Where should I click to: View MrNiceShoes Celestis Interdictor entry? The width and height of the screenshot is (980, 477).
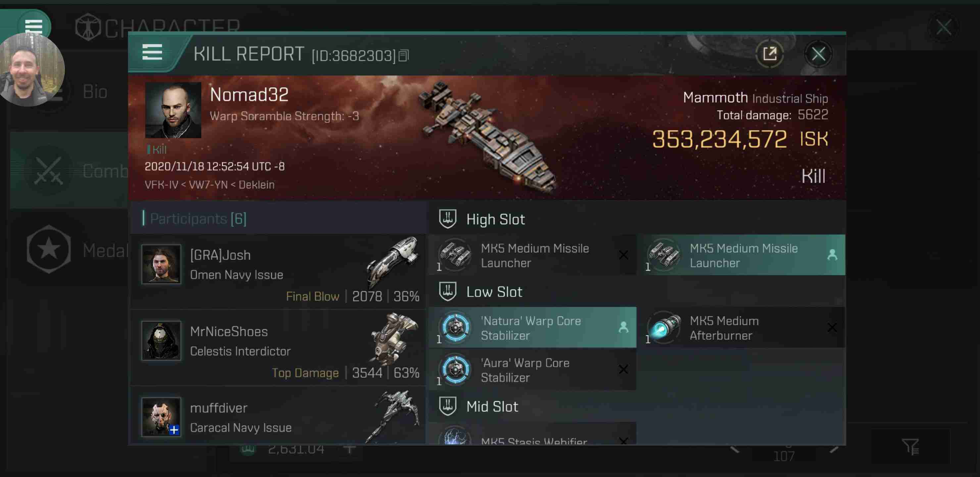coord(278,347)
